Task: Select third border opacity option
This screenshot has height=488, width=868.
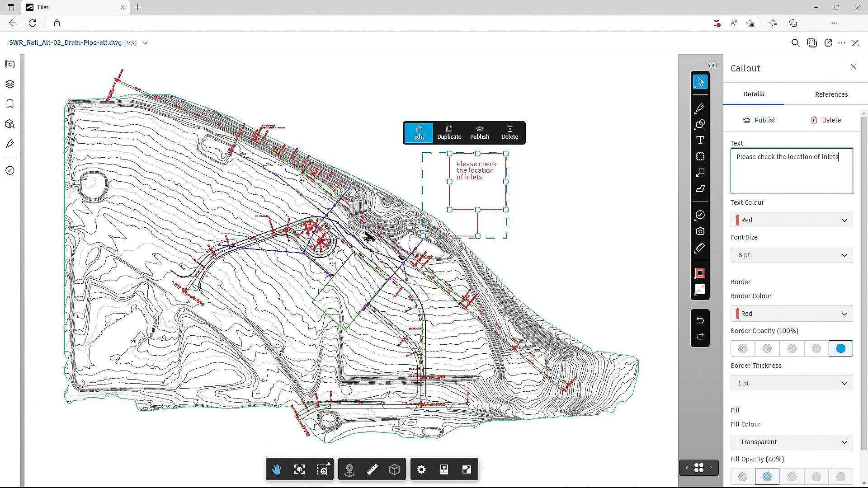Action: point(792,348)
